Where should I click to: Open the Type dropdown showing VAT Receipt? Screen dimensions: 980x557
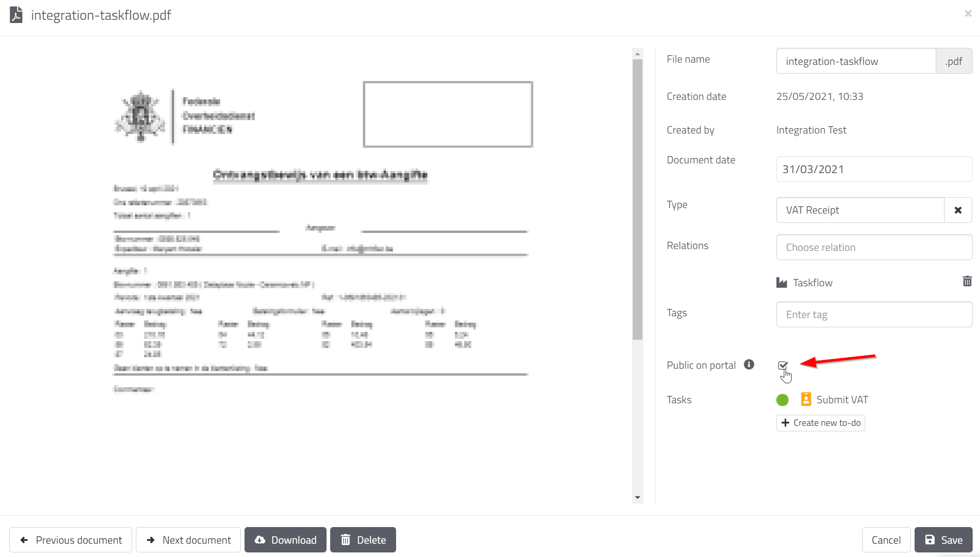click(x=860, y=210)
